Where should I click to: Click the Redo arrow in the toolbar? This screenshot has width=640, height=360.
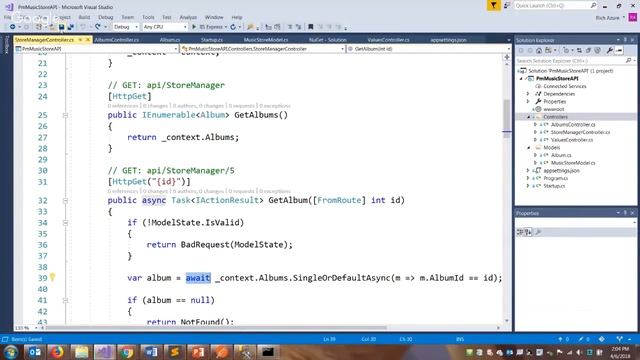coord(98,27)
